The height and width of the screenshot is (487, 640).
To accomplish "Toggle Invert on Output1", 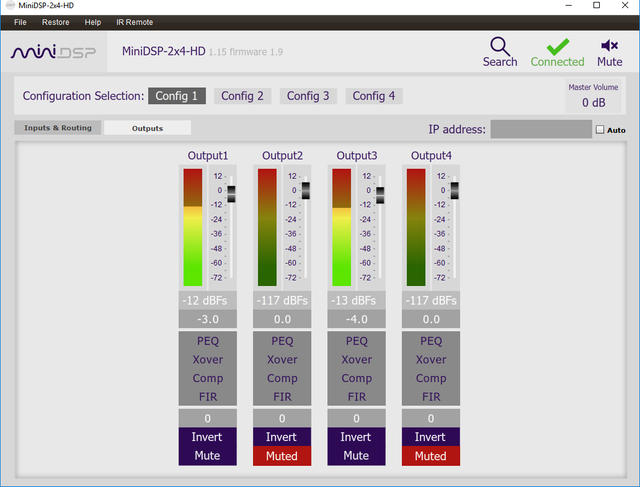I will 208,437.
